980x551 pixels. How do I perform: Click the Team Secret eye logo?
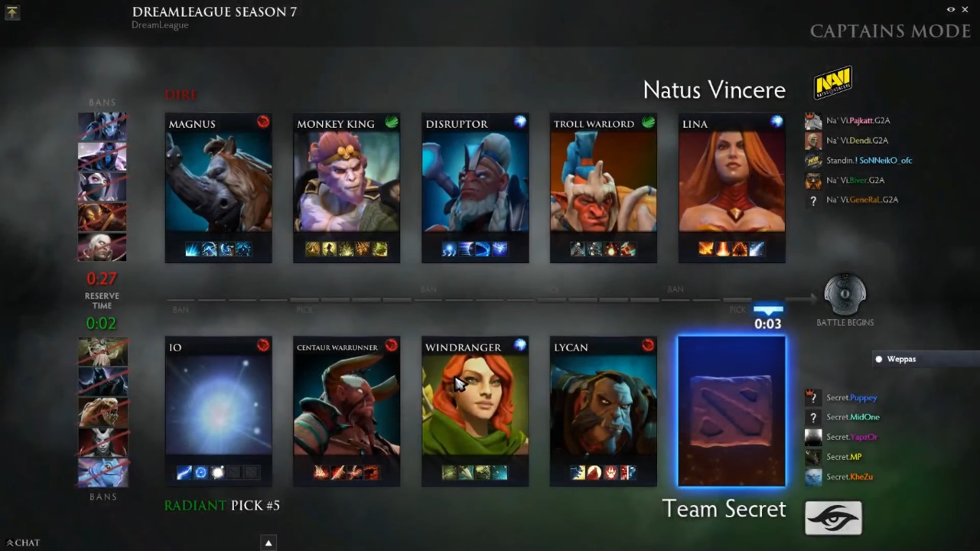click(833, 518)
